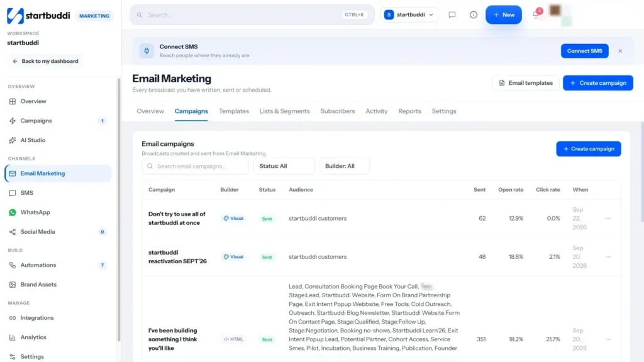Screen dimensions: 644x362
Task: Switch to the Reports tab
Action: (x=409, y=111)
